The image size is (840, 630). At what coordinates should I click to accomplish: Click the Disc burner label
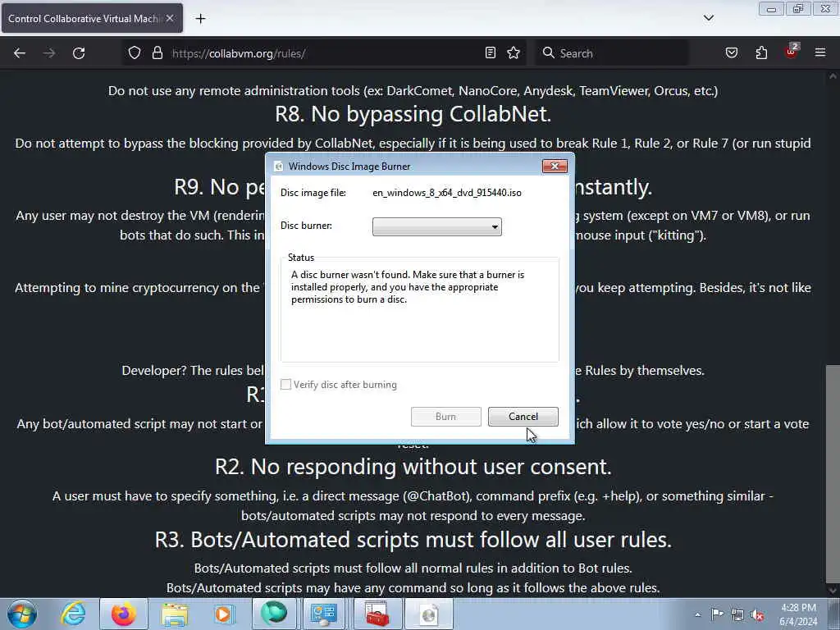click(307, 226)
